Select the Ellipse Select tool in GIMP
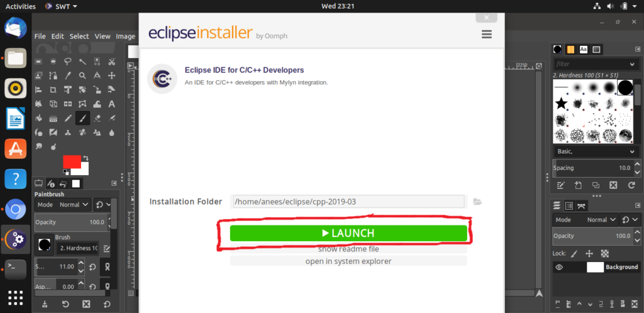644x313 pixels. tap(53, 61)
